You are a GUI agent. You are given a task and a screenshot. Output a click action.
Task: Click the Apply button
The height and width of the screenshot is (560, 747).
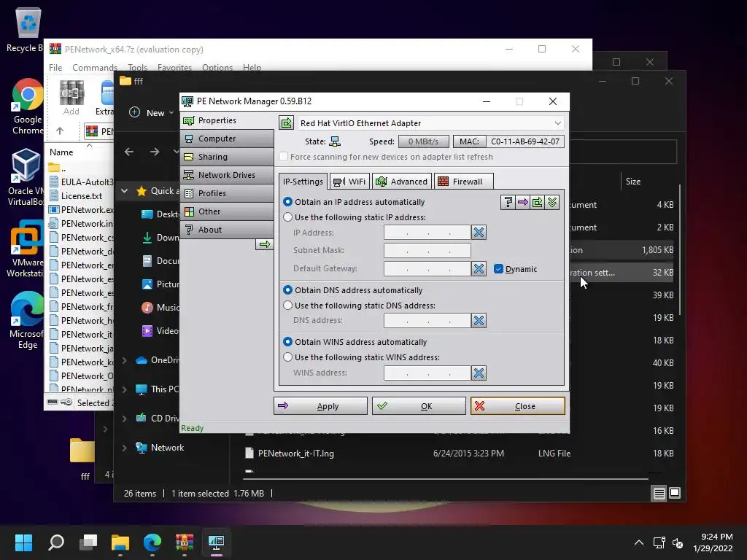pyautogui.click(x=320, y=406)
